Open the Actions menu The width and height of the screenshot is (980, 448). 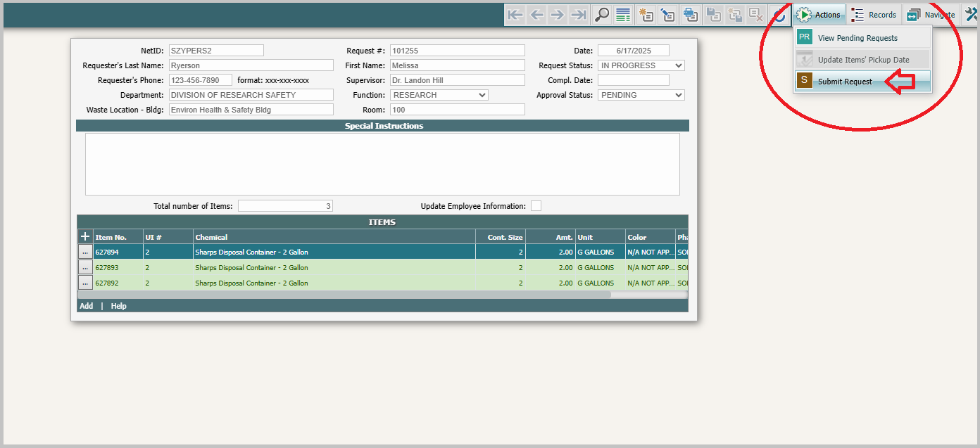click(x=819, y=15)
